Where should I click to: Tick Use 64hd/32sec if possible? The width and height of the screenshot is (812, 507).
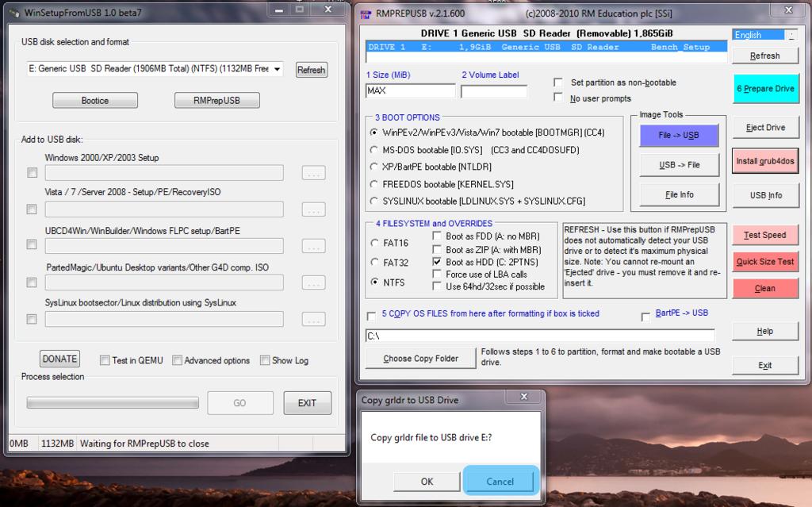pyautogui.click(x=437, y=286)
